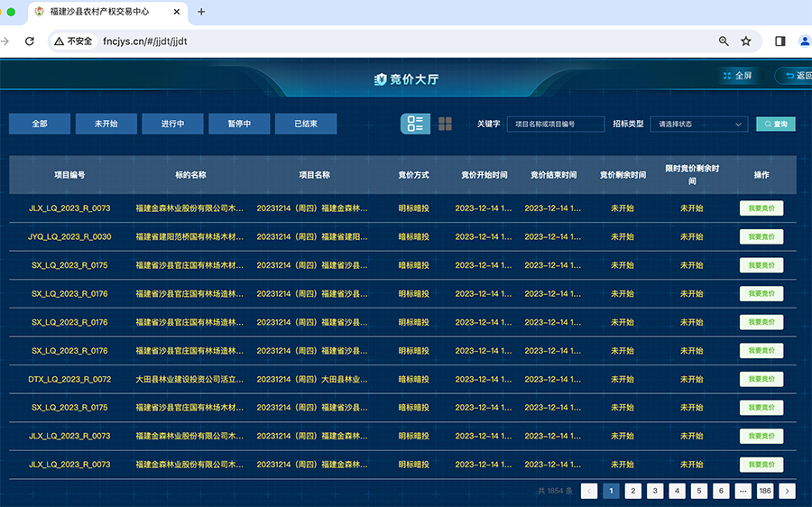Bookmark this page with the star icon

coord(746,41)
